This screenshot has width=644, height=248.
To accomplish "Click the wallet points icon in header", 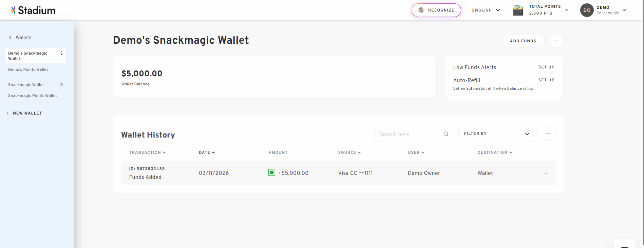I will [518, 10].
